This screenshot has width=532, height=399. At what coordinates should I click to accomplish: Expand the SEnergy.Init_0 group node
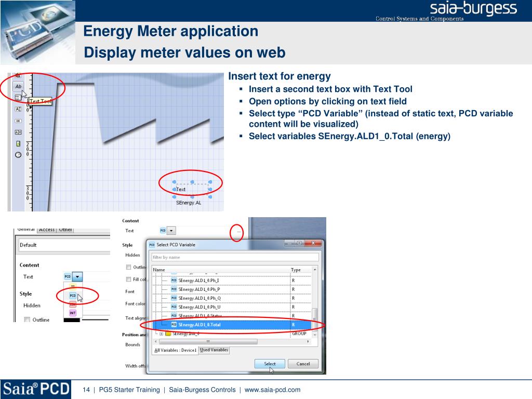click(x=161, y=334)
